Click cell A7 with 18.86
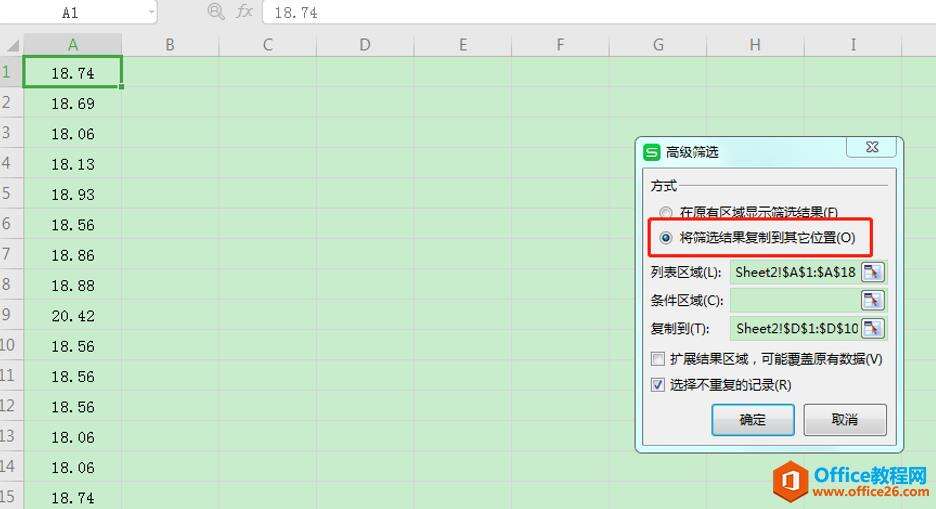 [73, 255]
